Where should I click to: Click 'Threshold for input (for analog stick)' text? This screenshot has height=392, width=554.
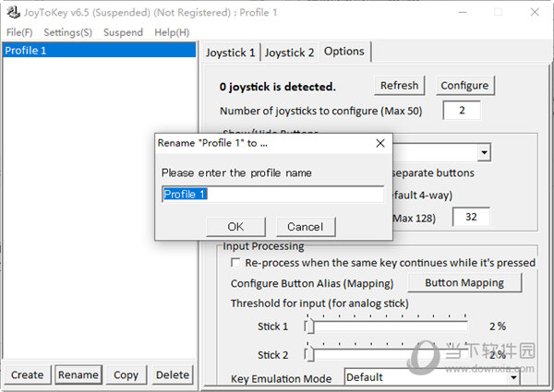point(319,303)
